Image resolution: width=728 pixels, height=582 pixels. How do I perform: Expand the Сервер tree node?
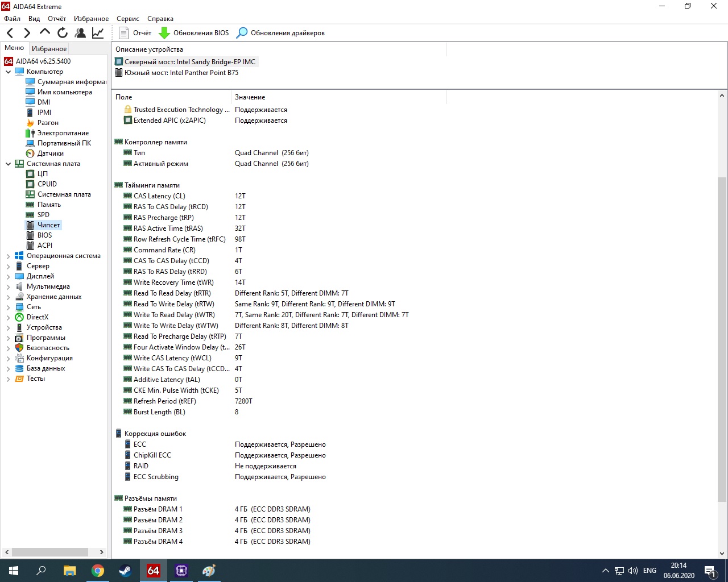(8, 266)
